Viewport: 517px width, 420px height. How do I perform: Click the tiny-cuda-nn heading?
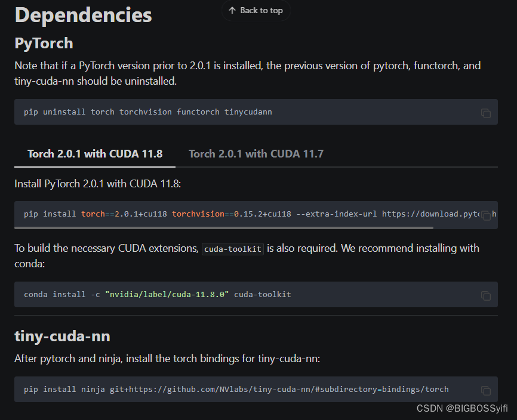click(x=62, y=336)
